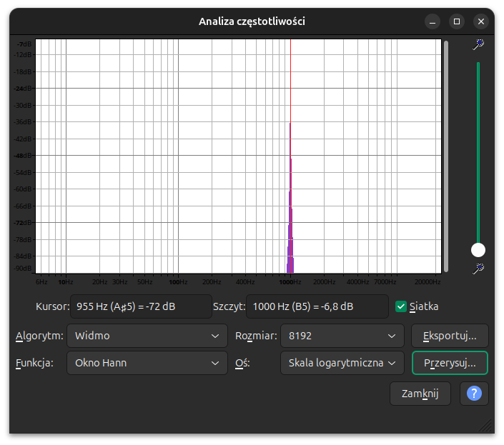The height and width of the screenshot is (445, 504).
Task: Click the zoom-out magnifier icon below the slider
Action: pyautogui.click(x=478, y=269)
